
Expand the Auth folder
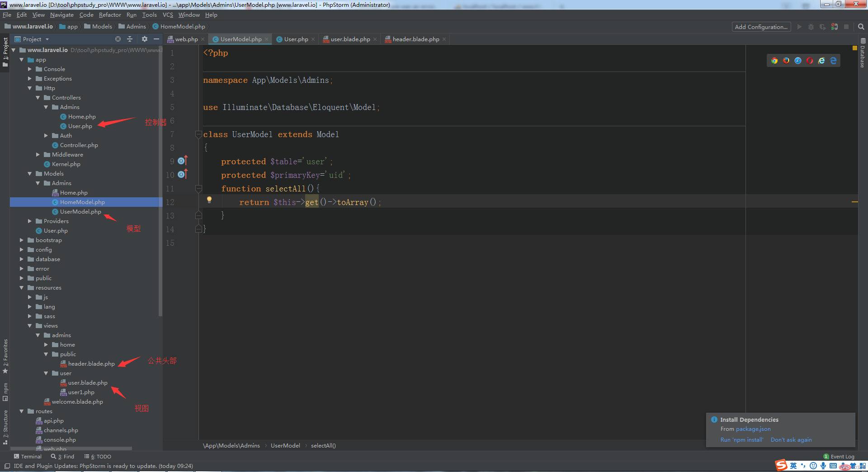(x=46, y=136)
